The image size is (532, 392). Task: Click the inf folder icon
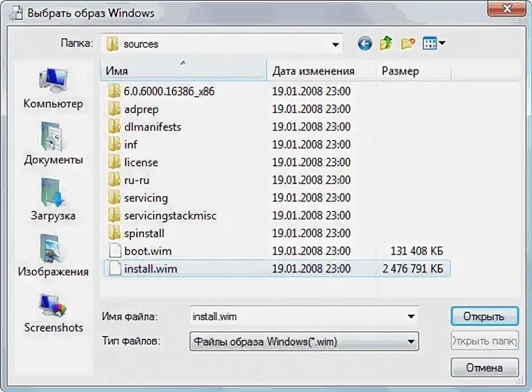[114, 144]
